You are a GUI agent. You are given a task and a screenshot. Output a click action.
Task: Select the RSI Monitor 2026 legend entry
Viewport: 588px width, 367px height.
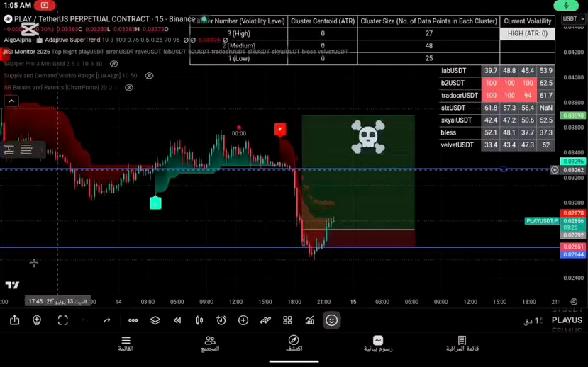pyautogui.click(x=27, y=52)
